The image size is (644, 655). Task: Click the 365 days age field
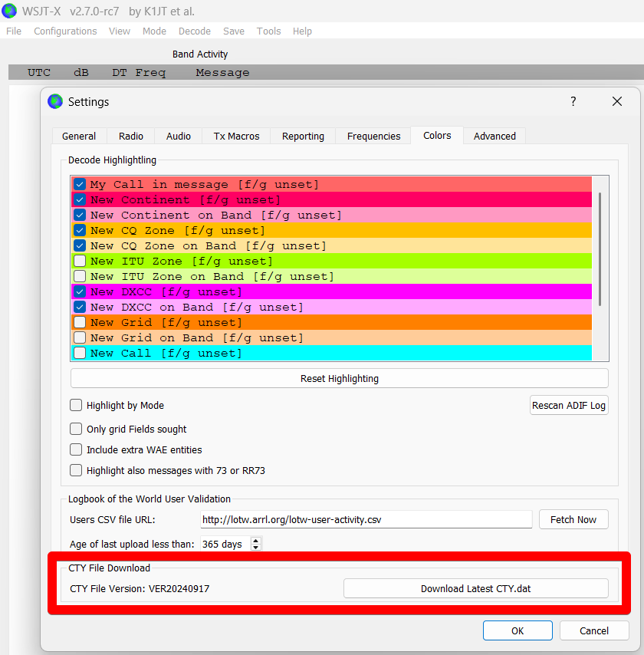point(225,544)
